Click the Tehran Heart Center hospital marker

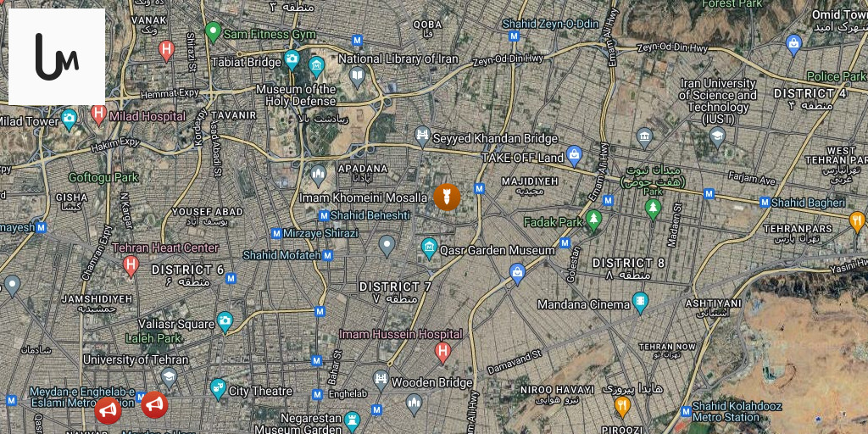click(131, 266)
